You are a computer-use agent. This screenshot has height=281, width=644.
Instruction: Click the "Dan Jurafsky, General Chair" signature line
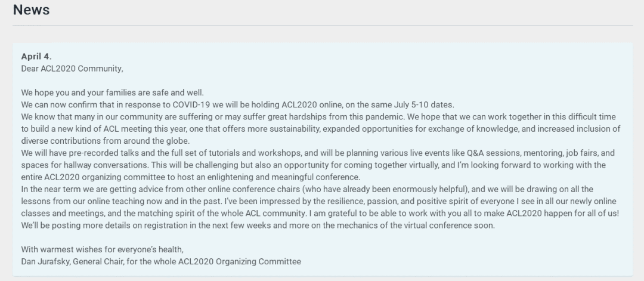(161, 262)
